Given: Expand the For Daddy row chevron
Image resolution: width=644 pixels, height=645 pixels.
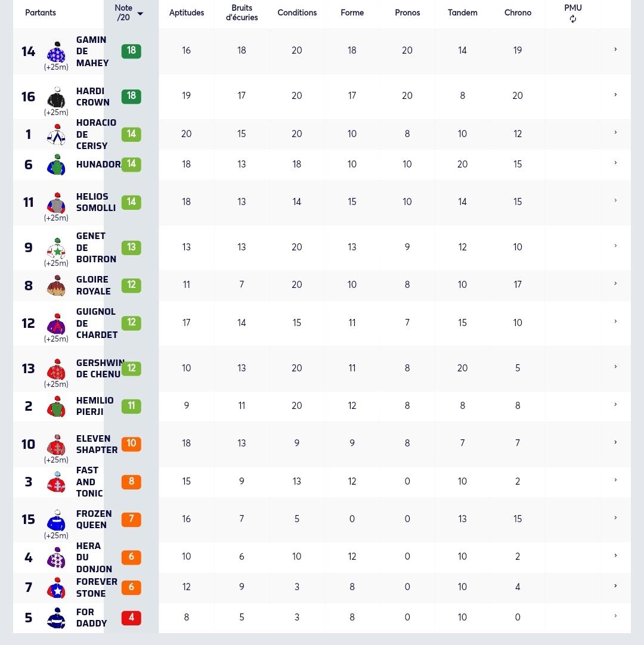Looking at the screenshot, I should coord(615,616).
